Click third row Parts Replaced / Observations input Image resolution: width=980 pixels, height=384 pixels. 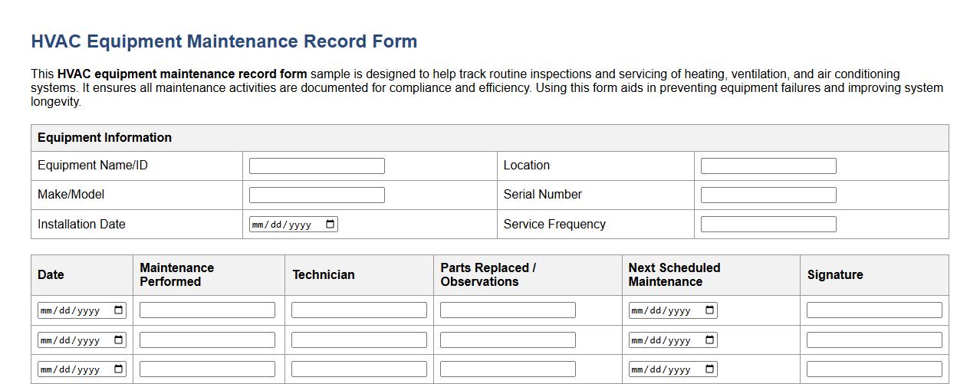[x=508, y=369]
